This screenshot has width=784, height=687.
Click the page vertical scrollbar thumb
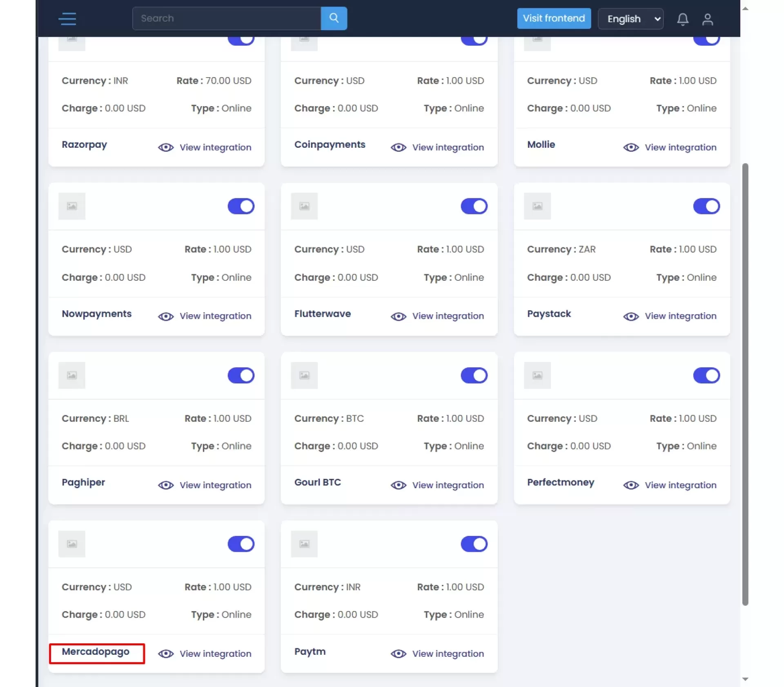[x=745, y=384]
